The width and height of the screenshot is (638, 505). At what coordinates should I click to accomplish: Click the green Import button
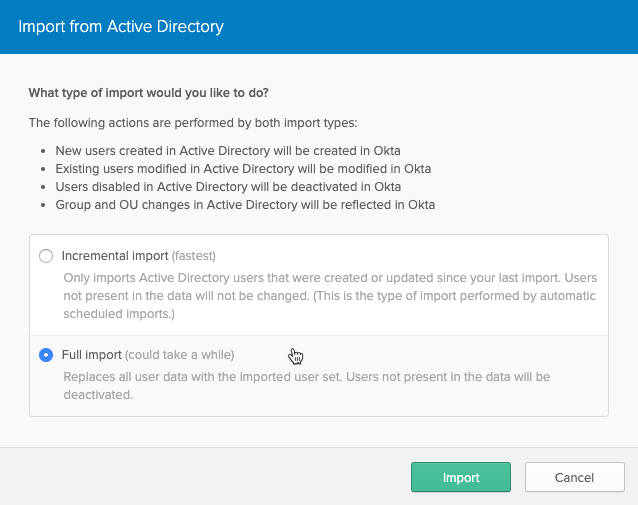(460, 478)
